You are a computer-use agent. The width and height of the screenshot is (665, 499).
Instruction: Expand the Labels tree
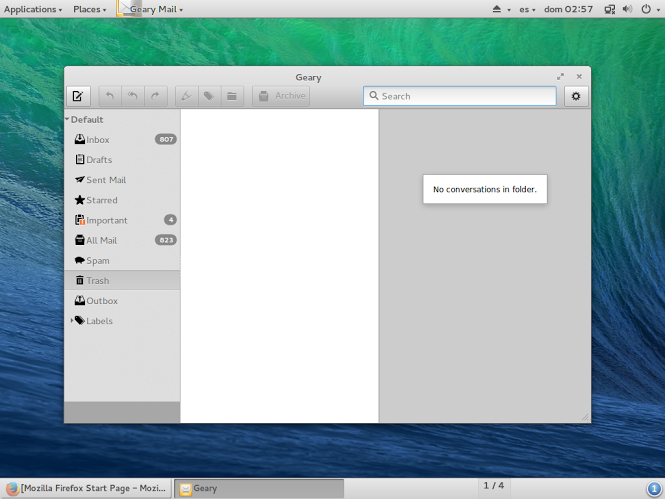click(x=72, y=321)
